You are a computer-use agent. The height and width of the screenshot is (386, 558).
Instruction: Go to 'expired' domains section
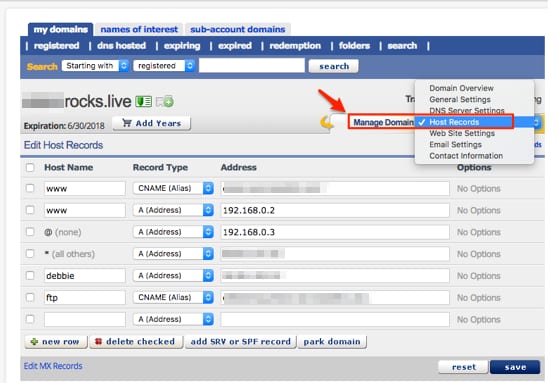pos(235,46)
